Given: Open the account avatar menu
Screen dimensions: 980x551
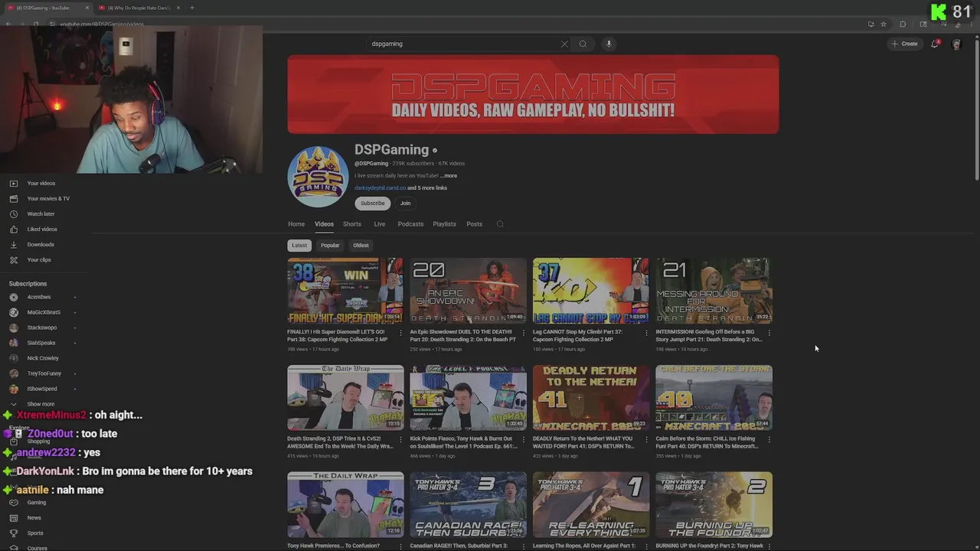Looking at the screenshot, I should [x=956, y=44].
